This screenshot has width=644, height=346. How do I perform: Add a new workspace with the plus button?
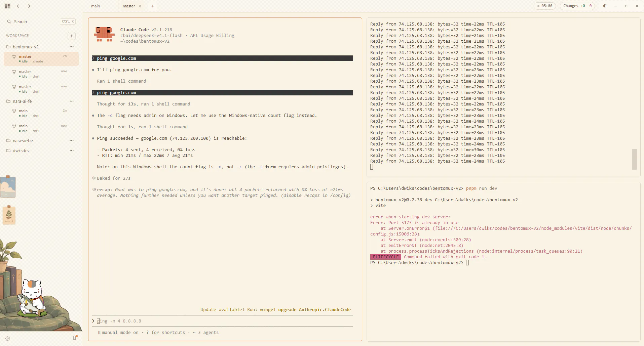72,36
